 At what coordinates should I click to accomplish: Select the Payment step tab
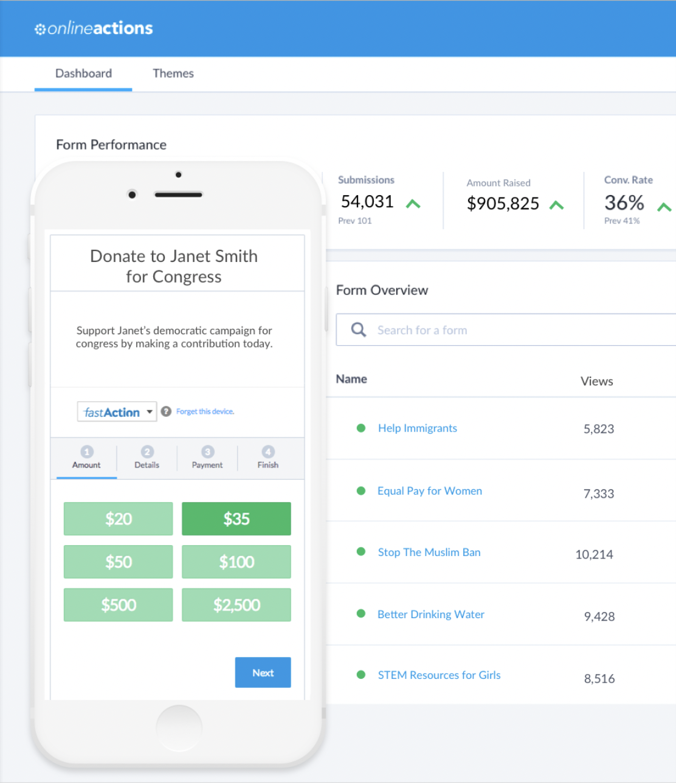tap(207, 458)
